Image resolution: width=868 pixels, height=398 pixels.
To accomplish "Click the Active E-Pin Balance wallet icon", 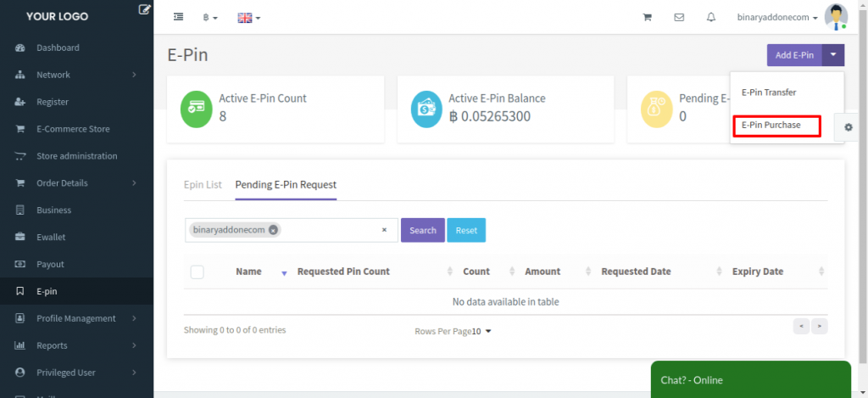I will pyautogui.click(x=426, y=109).
